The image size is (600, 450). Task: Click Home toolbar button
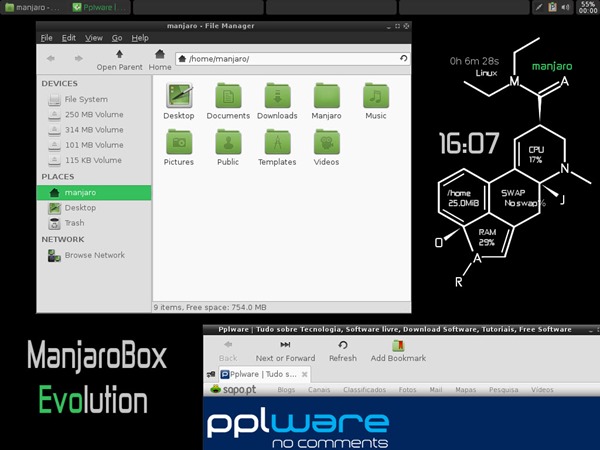point(160,60)
